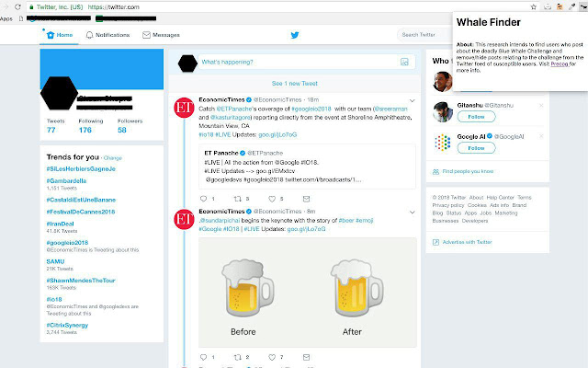Open the Privacy policy footer link
Viewport: 588px width, 368px height.
coord(448,205)
